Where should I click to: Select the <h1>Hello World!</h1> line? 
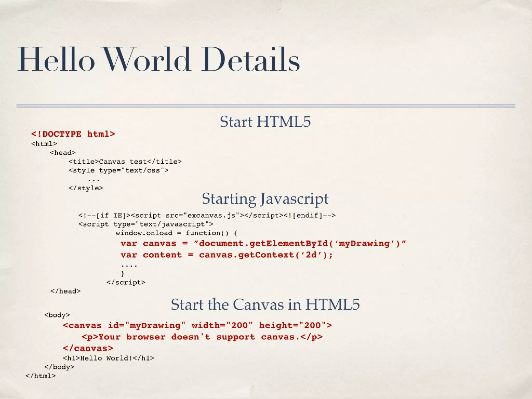(109, 358)
